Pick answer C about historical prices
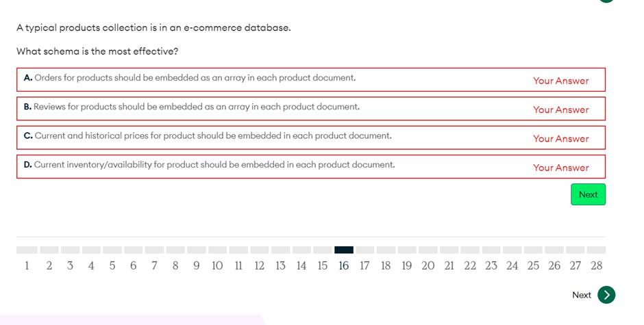This screenshot has height=325, width=644. (310, 137)
